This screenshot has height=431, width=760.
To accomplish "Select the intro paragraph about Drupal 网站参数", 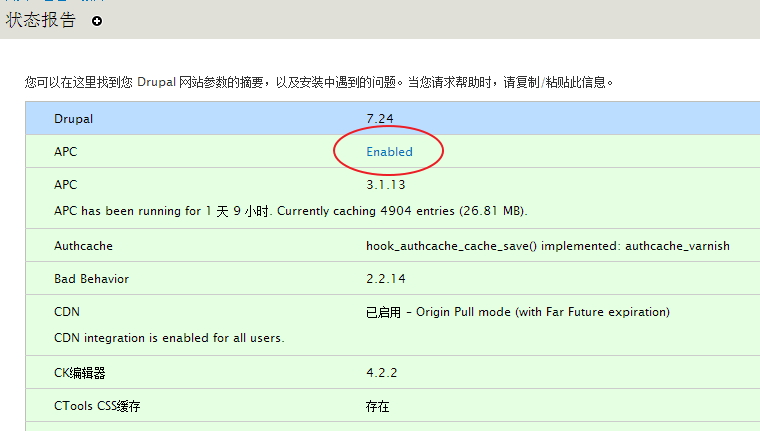I will (x=319, y=82).
